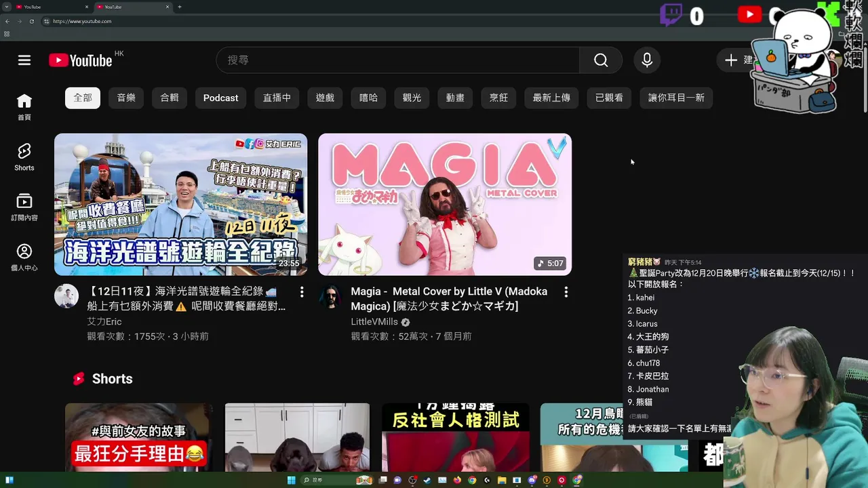Click the YouTube logo
This screenshot has width=868, height=488.
(x=81, y=60)
